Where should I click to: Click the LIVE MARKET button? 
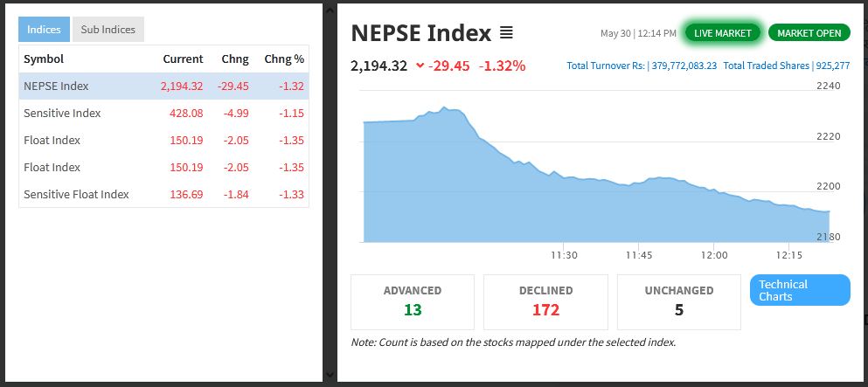pos(722,33)
